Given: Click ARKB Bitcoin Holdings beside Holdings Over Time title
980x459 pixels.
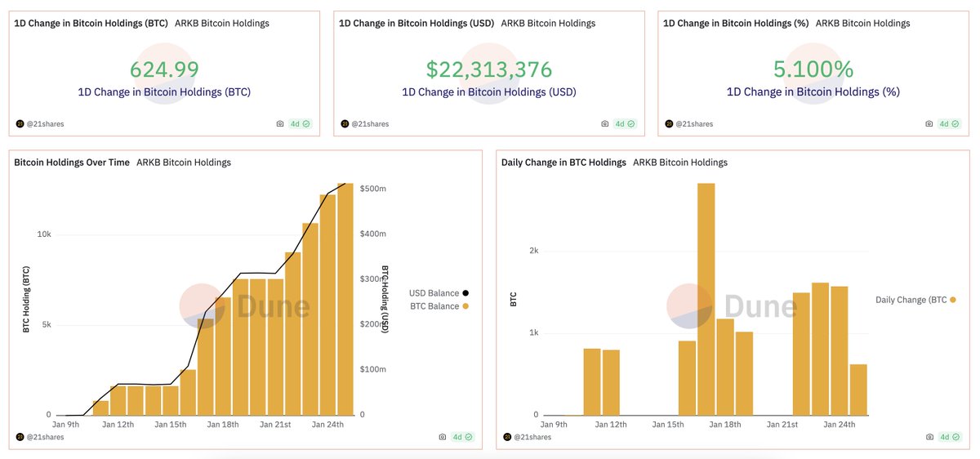Looking at the screenshot, I should coord(184,163).
